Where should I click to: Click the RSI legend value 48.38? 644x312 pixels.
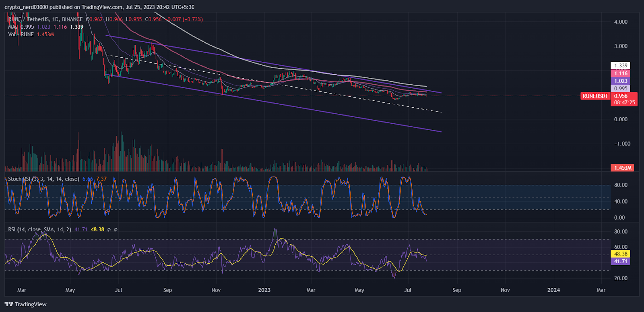pyautogui.click(x=97, y=229)
